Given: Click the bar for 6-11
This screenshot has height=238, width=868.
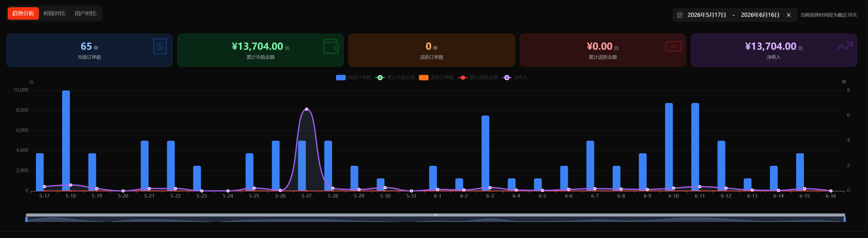Looking at the screenshot, I should [695, 147].
